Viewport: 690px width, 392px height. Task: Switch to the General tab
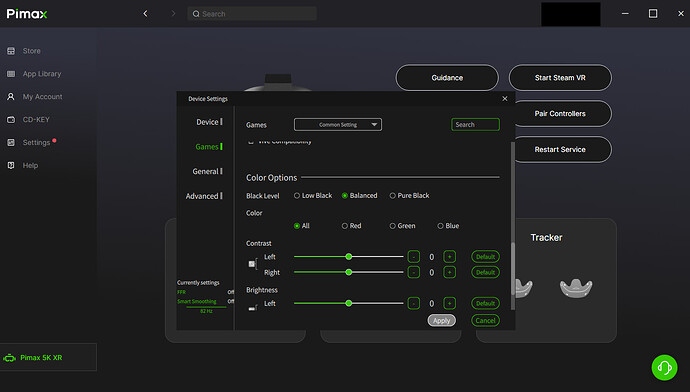click(207, 171)
